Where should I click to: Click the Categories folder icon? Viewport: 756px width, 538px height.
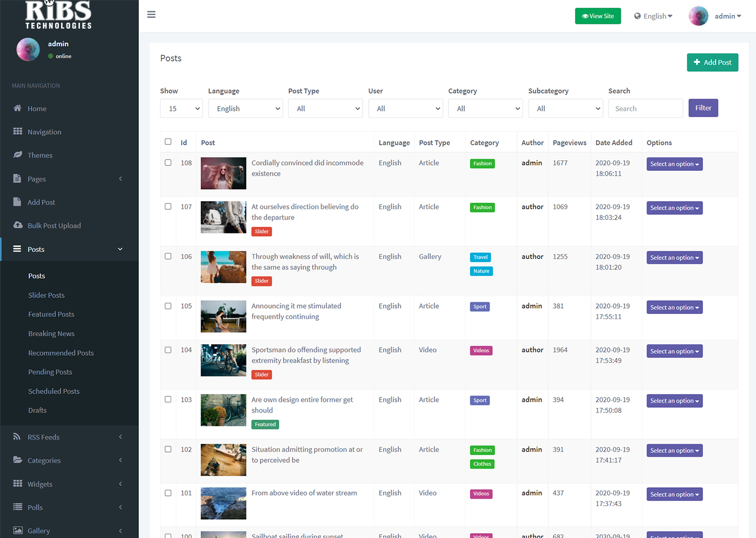tap(17, 460)
